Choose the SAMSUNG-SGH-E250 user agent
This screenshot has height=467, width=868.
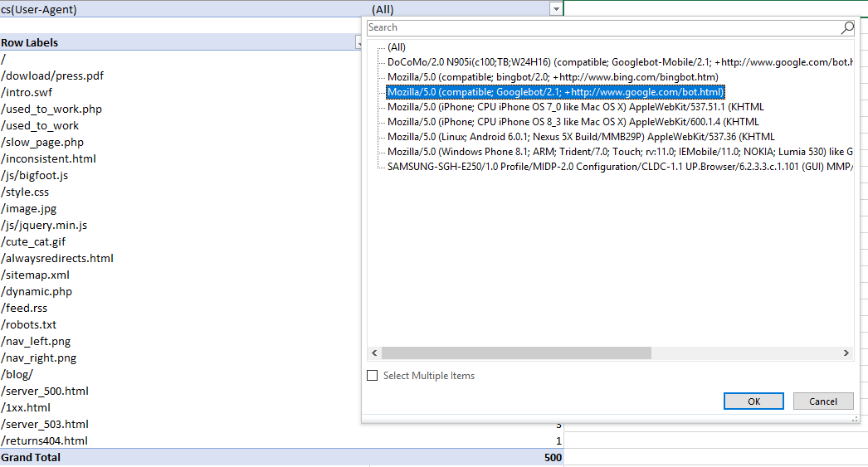618,167
